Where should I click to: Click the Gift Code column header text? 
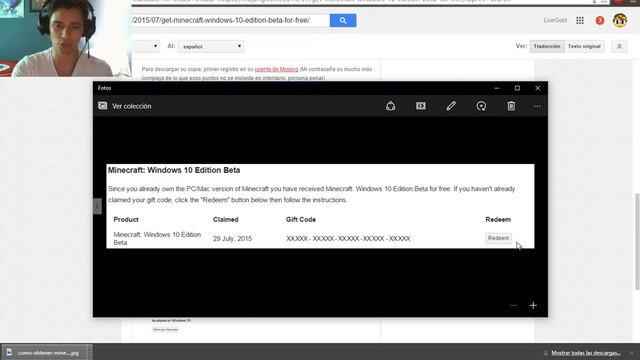tap(301, 220)
